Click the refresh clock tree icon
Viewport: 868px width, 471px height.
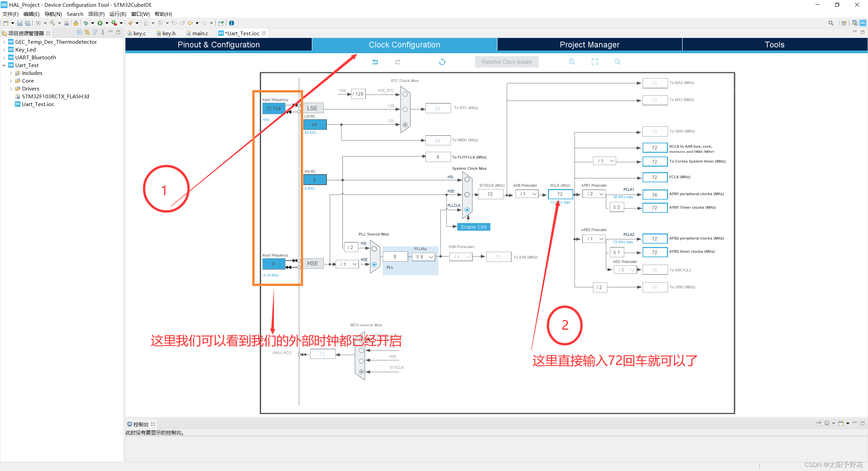tap(442, 62)
